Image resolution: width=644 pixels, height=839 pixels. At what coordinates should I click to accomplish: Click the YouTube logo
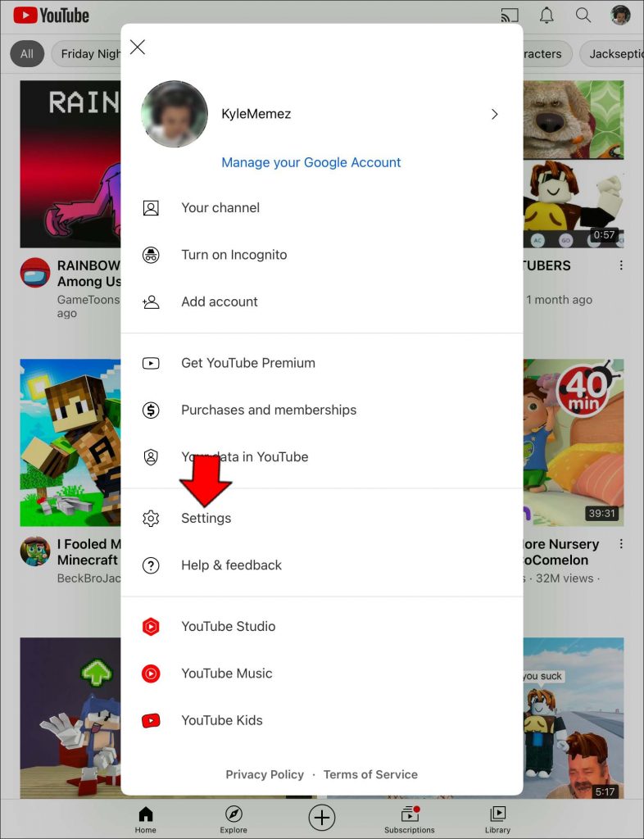click(x=51, y=15)
